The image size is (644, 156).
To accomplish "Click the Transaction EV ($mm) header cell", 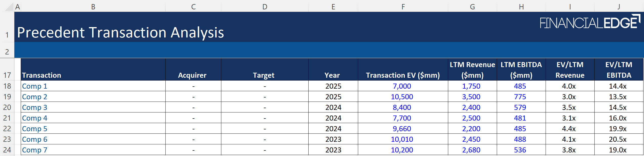I will pyautogui.click(x=403, y=75).
